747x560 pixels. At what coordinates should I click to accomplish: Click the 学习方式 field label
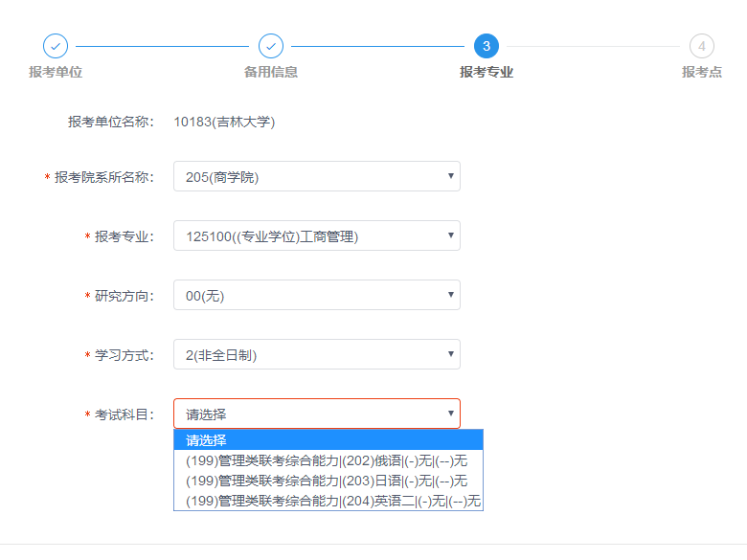coord(124,355)
